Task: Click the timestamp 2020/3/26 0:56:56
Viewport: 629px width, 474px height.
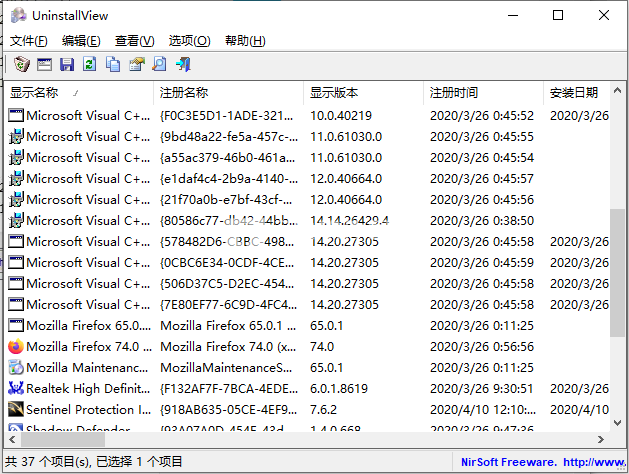Action: 482,346
